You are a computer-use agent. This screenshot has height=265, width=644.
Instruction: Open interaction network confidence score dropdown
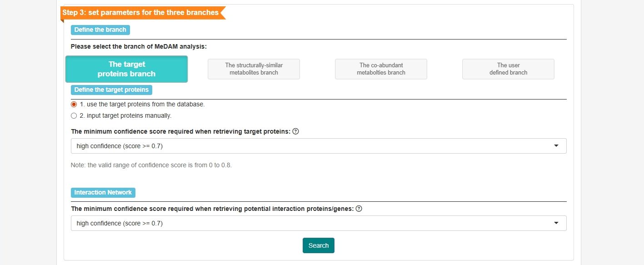coord(319,223)
